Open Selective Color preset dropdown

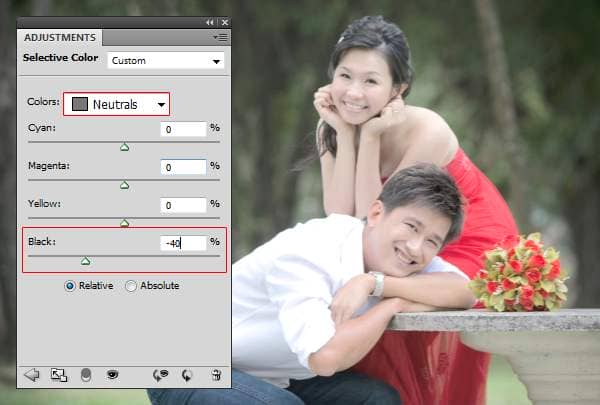(166, 60)
